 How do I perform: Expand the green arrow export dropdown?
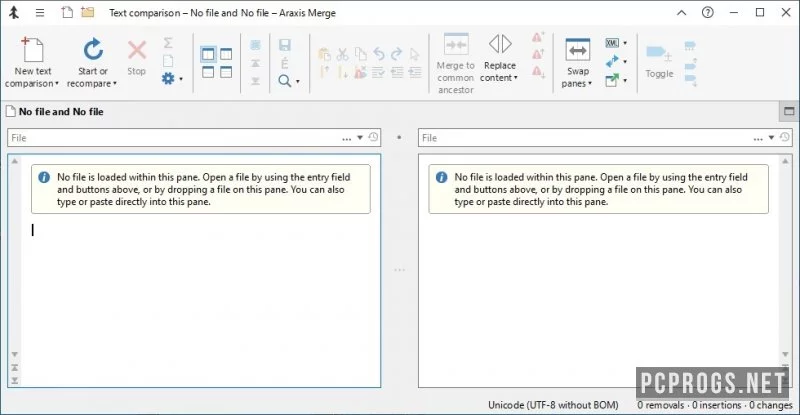click(625, 80)
